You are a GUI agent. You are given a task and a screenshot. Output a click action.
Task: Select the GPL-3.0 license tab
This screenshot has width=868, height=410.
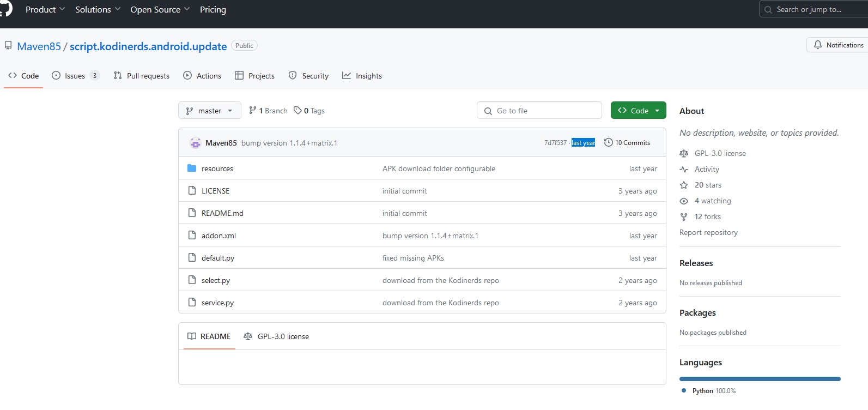(276, 336)
